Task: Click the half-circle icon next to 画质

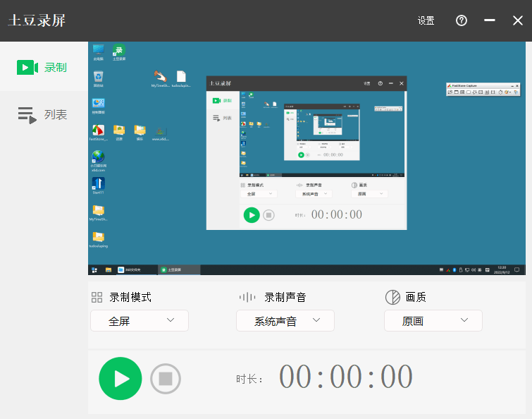Action: point(392,297)
